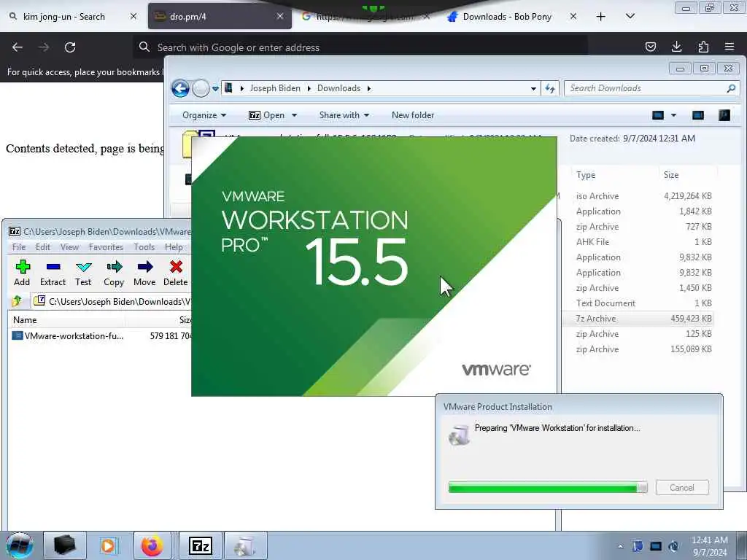Open 7-Zip Help menu
This screenshot has height=560, width=747.
tap(174, 247)
